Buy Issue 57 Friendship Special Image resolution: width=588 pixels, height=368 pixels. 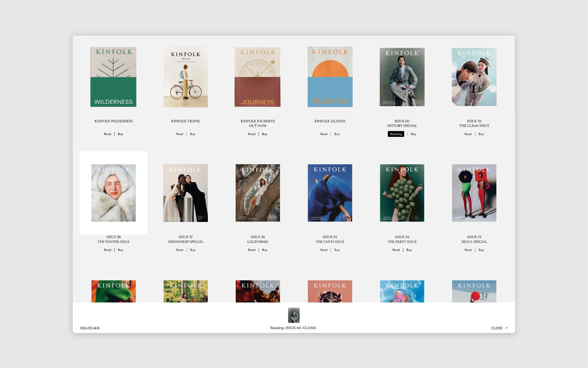[x=193, y=250]
